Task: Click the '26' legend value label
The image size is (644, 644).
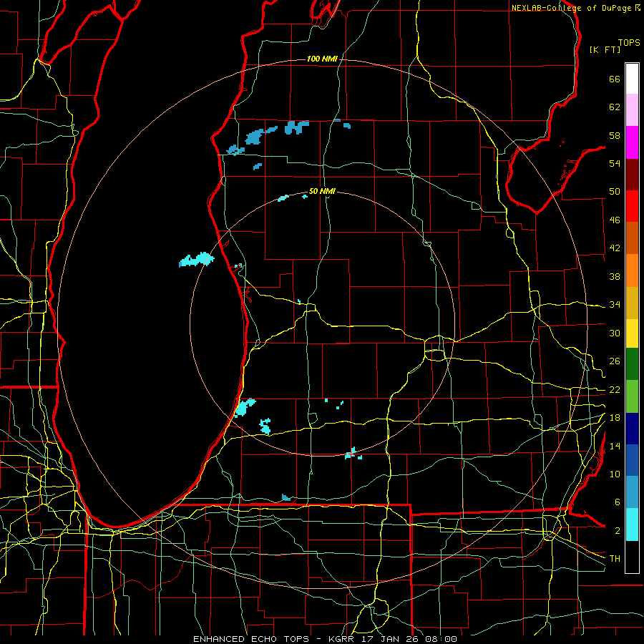Action: click(x=615, y=361)
